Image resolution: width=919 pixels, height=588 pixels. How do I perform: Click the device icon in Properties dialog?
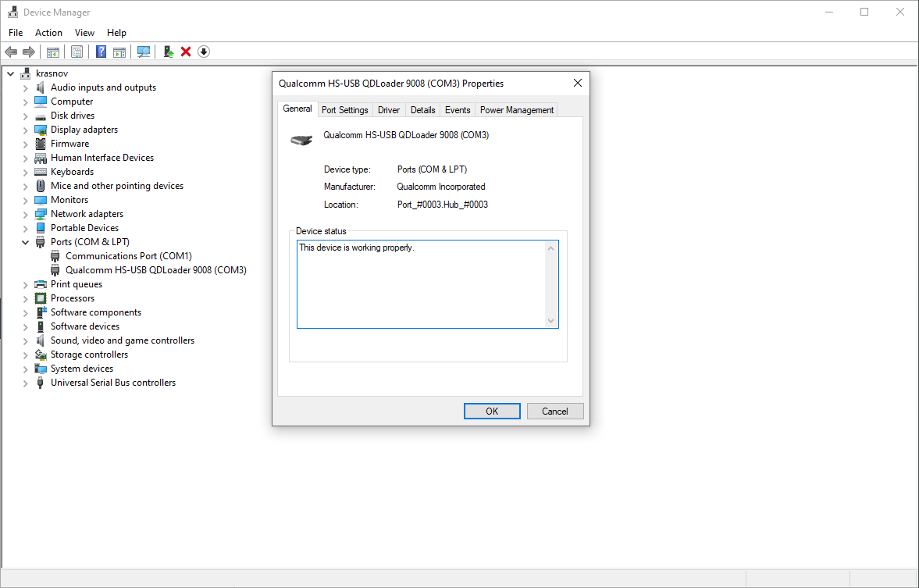(301, 140)
